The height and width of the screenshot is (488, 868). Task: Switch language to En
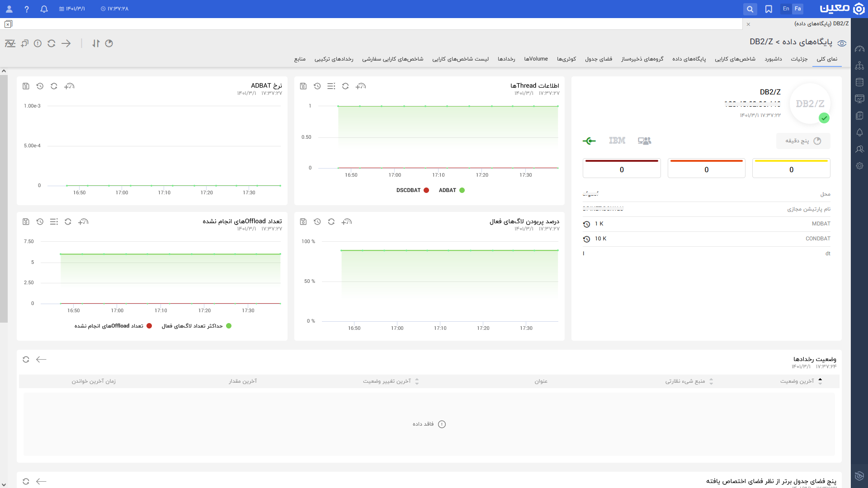786,9
